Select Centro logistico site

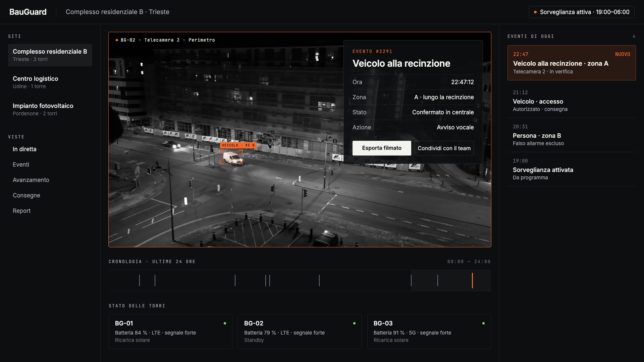pyautogui.click(x=50, y=82)
